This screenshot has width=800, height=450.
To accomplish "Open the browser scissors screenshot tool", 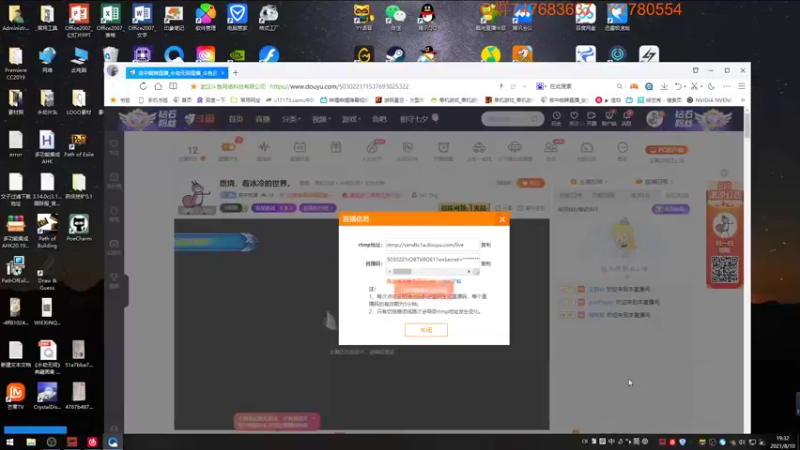I will [x=694, y=86].
